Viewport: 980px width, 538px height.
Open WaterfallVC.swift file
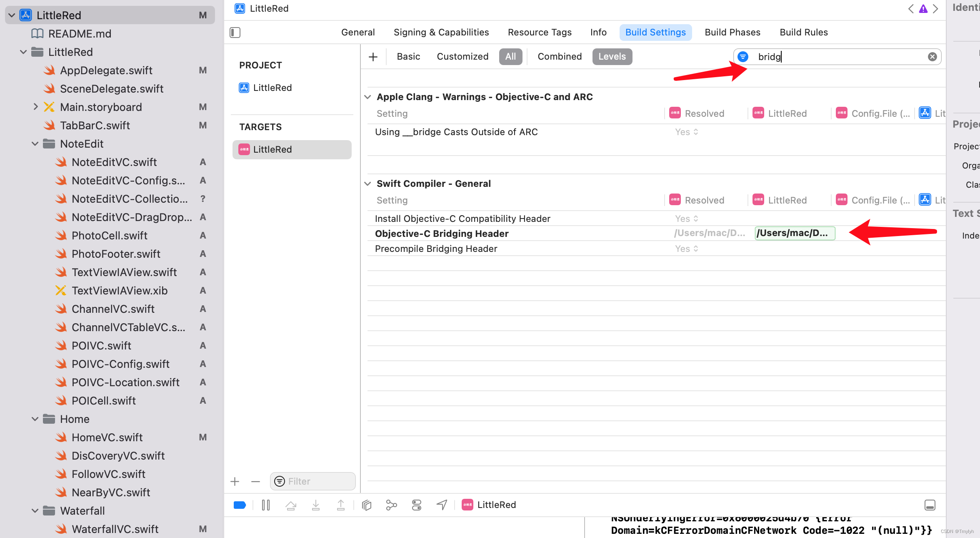click(x=115, y=529)
